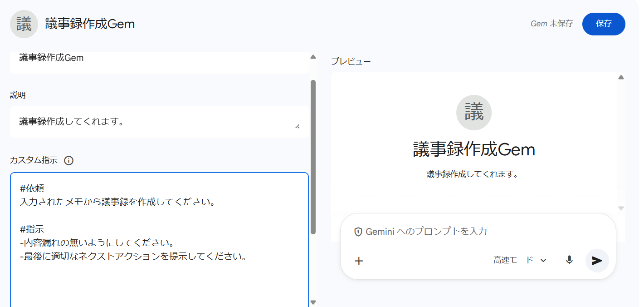Click the カスタム指示 instruction text area

coord(159,240)
